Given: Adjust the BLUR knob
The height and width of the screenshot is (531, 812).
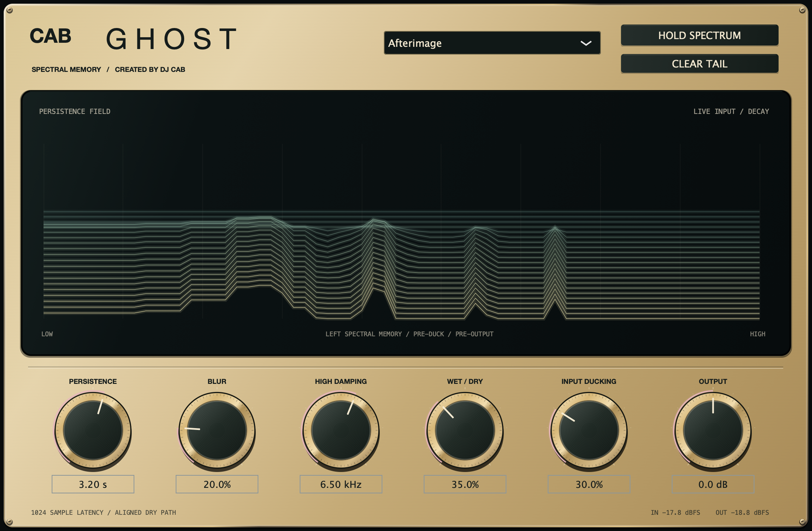Looking at the screenshot, I should 217,430.
